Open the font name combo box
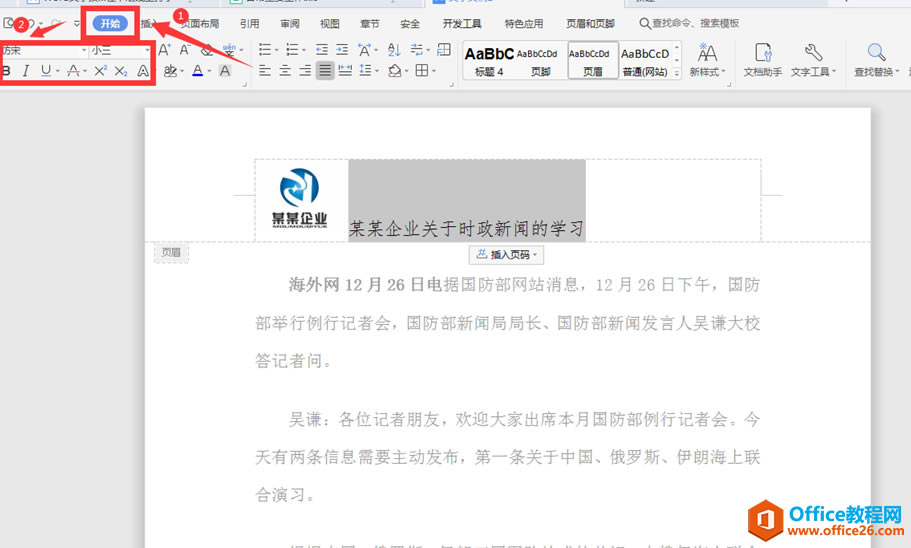This screenshot has height=548, width=911. [x=44, y=51]
